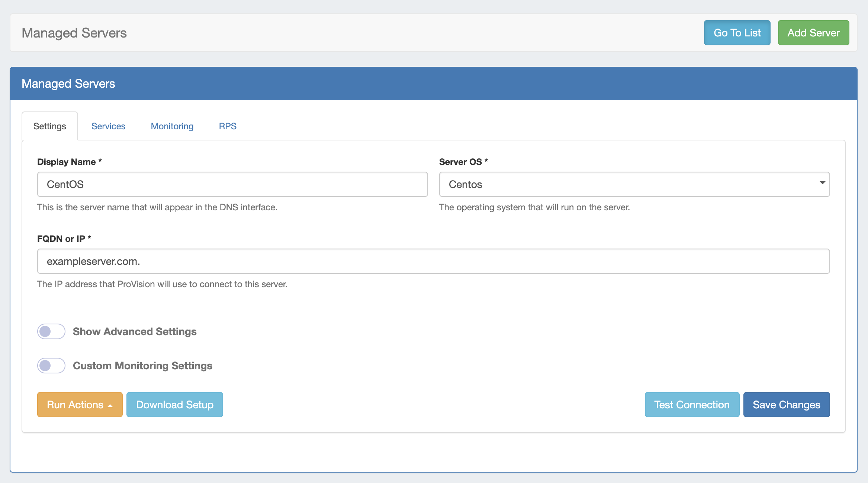868x483 pixels.
Task: Click the Display Name field label
Action: click(x=67, y=162)
